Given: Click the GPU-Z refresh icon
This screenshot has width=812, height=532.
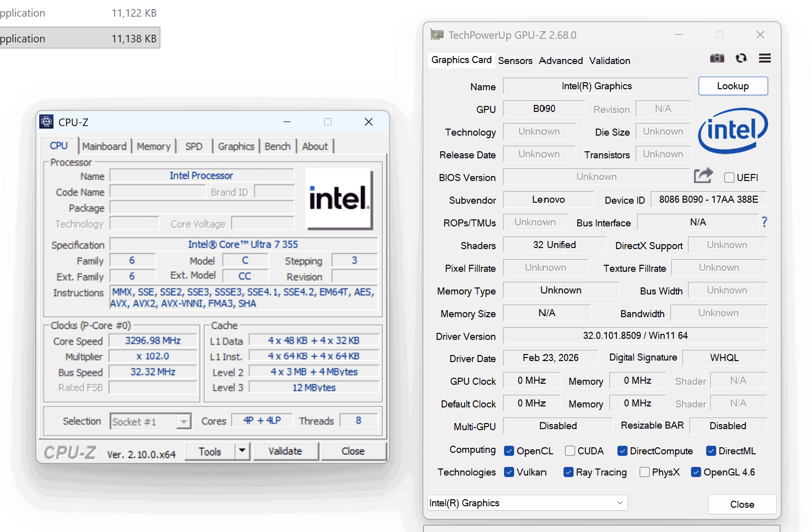Looking at the screenshot, I should click(x=741, y=58).
